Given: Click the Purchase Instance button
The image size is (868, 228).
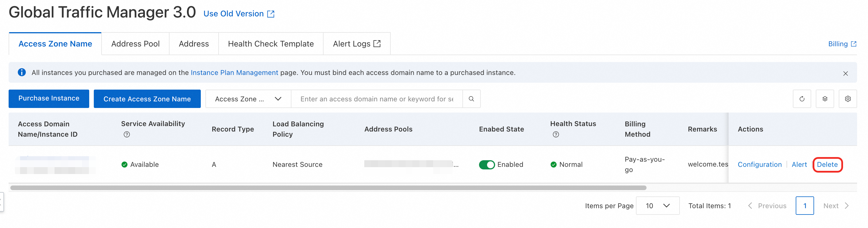Looking at the screenshot, I should point(49,98).
